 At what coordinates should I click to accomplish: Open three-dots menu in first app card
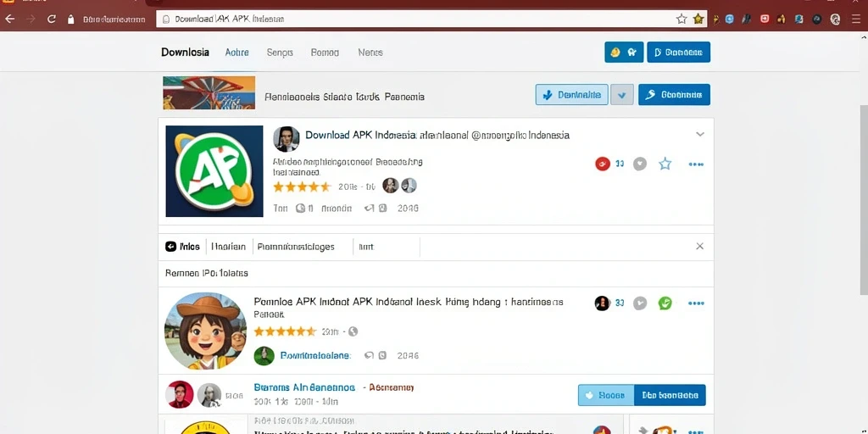pos(696,164)
